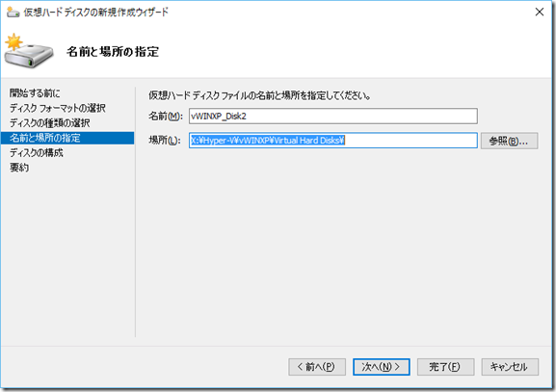Image resolution: width=556 pixels, height=392 pixels.
Task: Go to the 開始する前に step
Action: 35,93
